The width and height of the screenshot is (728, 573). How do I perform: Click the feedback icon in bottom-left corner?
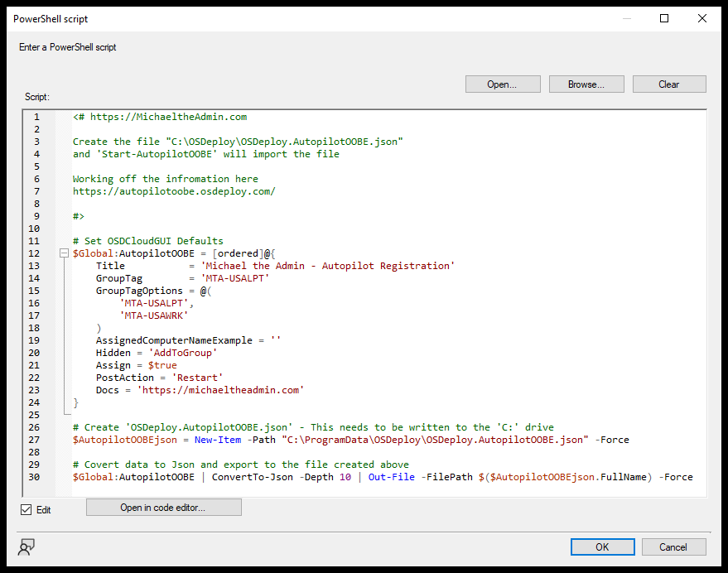(x=27, y=547)
